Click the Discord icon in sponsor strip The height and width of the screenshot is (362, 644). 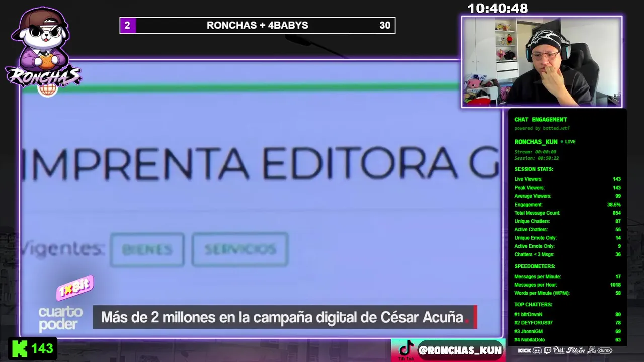pos(537,350)
